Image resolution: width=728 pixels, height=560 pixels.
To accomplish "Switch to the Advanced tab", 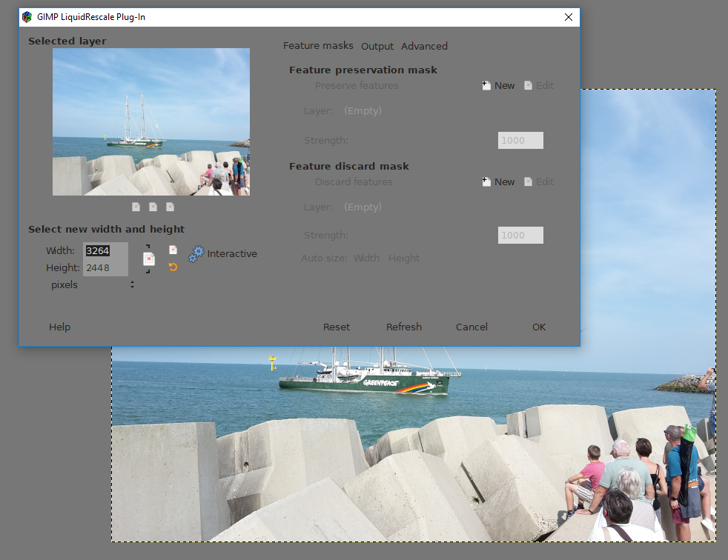I will pyautogui.click(x=424, y=46).
